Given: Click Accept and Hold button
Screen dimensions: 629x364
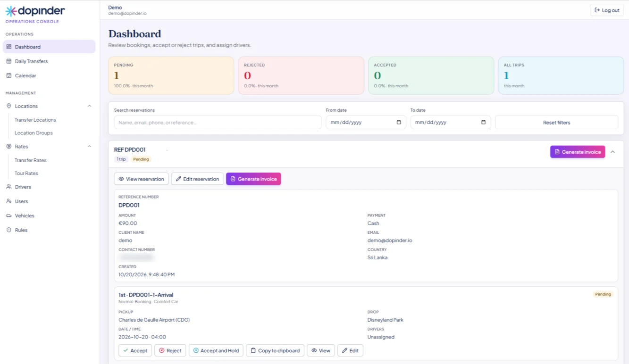Looking at the screenshot, I should click(x=216, y=351).
